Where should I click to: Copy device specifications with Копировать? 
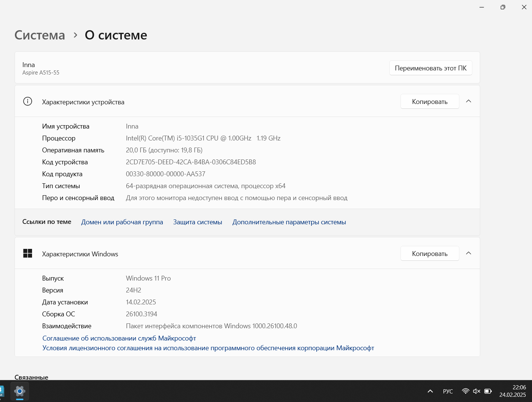430,102
